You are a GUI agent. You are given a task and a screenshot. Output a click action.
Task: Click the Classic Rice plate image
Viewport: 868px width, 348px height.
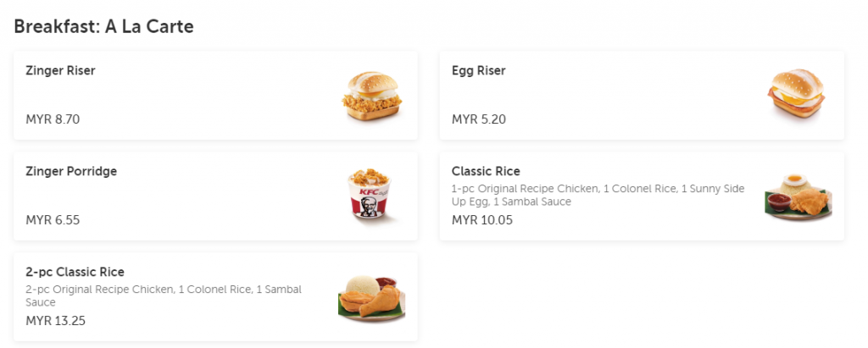pos(797,196)
